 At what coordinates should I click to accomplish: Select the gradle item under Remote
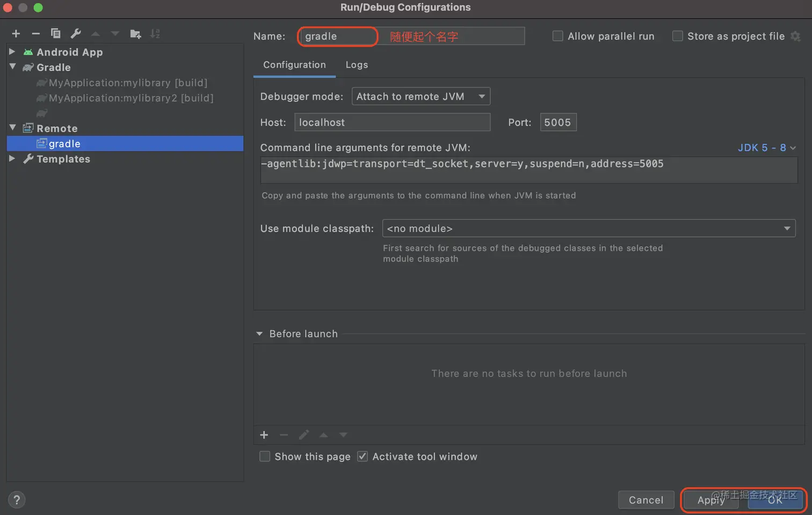pyautogui.click(x=125, y=143)
